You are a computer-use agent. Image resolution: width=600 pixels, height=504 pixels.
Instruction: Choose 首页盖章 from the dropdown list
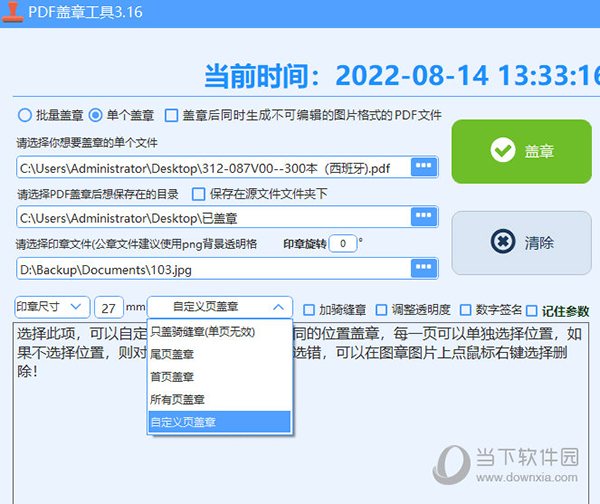[220, 377]
